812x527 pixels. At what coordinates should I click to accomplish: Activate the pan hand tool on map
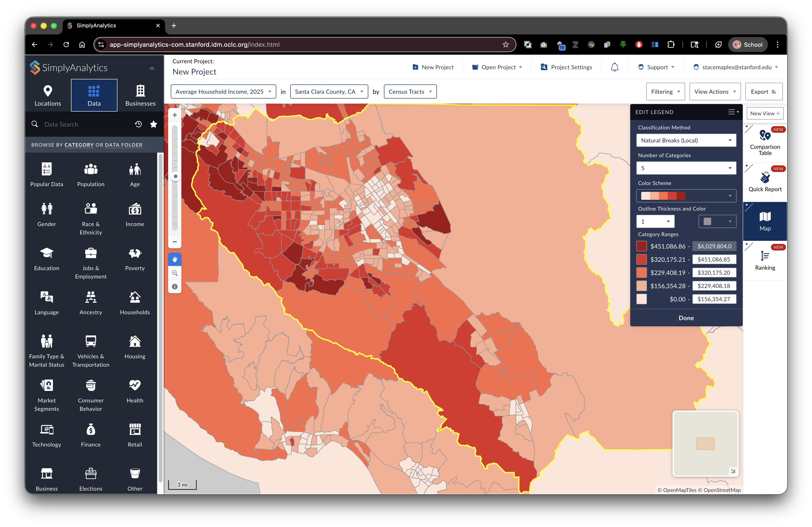pyautogui.click(x=175, y=259)
